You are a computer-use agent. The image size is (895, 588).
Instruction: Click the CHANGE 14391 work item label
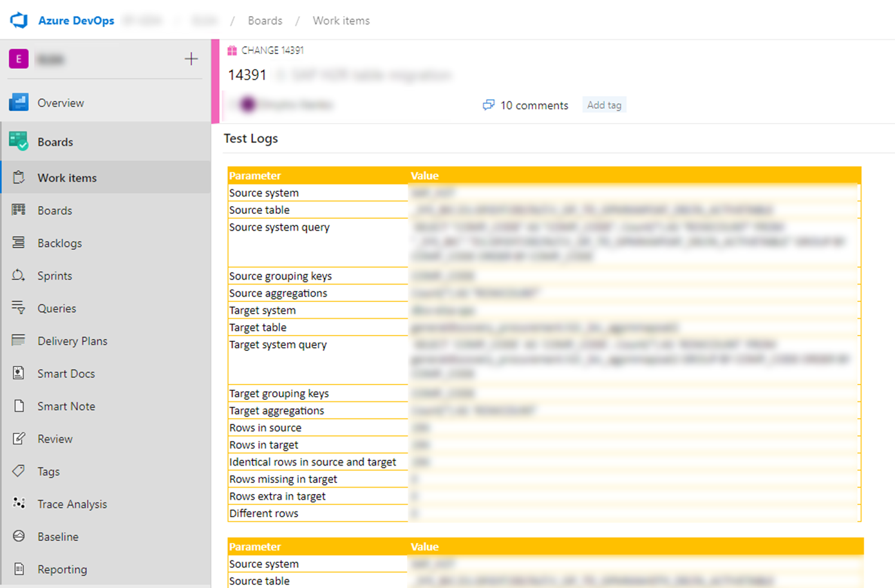pyautogui.click(x=272, y=50)
